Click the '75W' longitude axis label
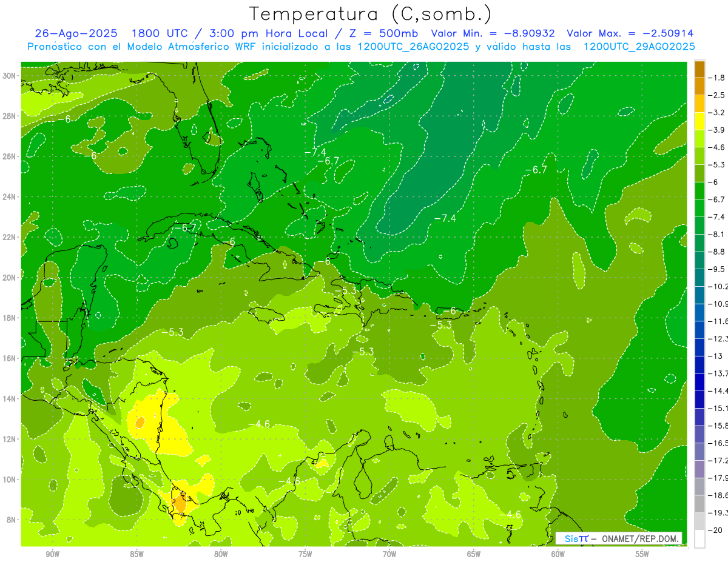This screenshot has width=728, height=562. click(305, 554)
